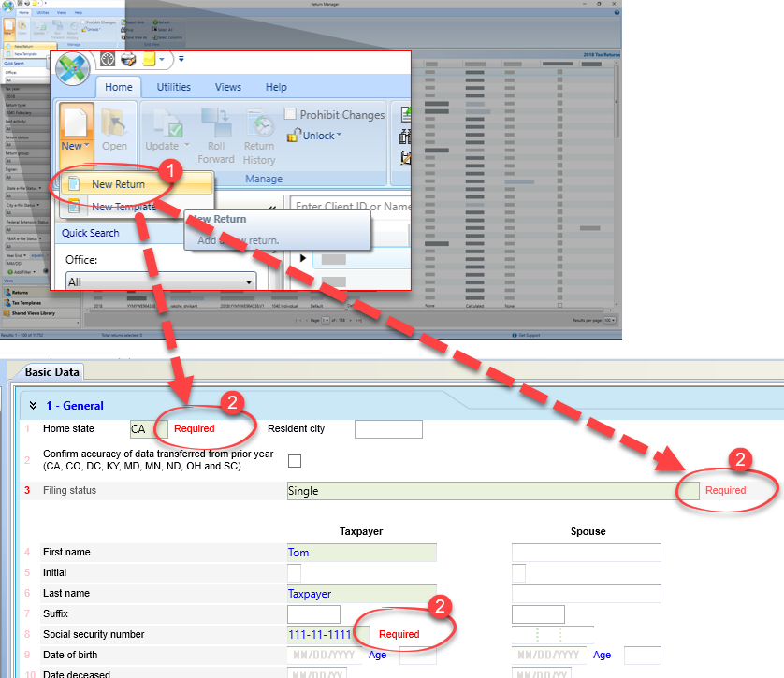Screen dimensions: 784x678
Task: Click the printer icon in quick access toolbar
Action: click(x=128, y=60)
